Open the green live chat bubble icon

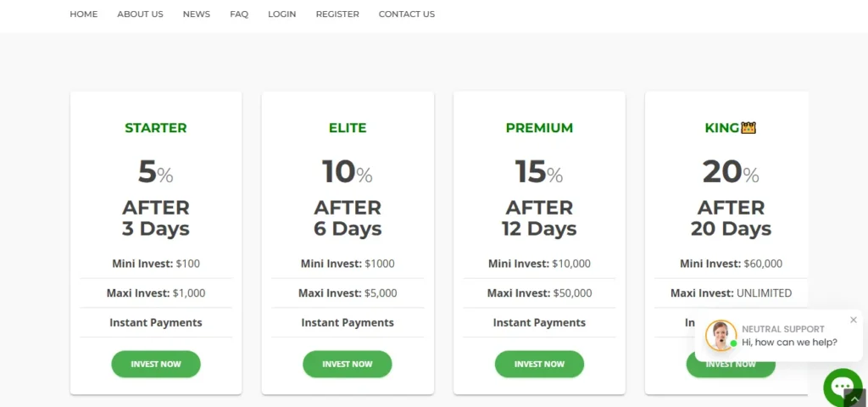click(x=842, y=387)
